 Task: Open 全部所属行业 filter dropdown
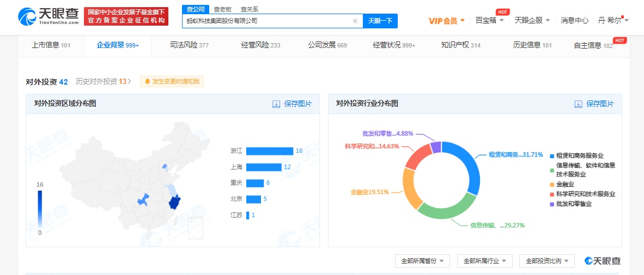click(485, 261)
